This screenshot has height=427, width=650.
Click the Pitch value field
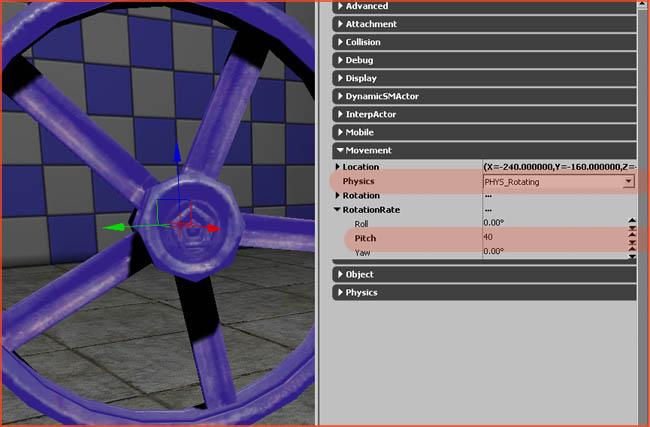(550, 238)
